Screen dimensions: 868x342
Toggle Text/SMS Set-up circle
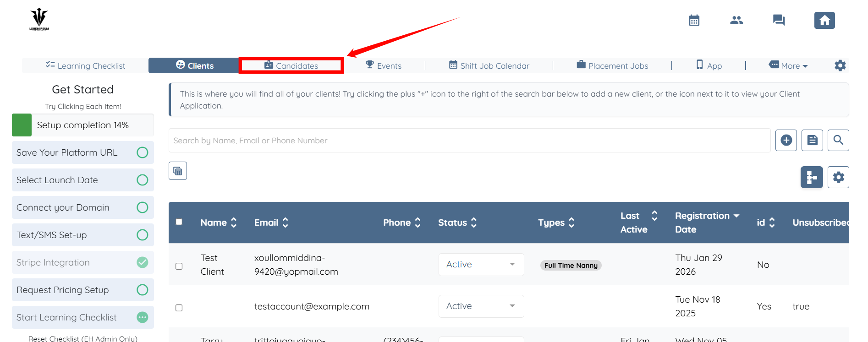[143, 235]
